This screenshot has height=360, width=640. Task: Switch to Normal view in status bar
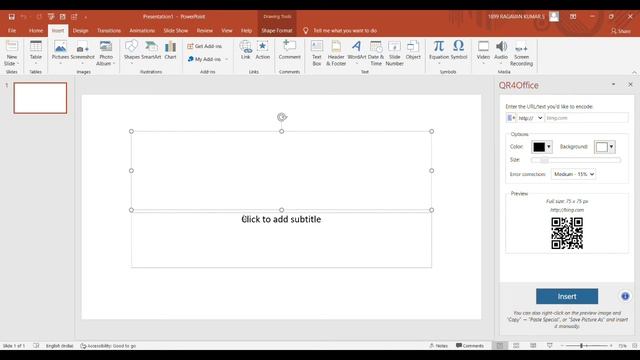pyautogui.click(x=500, y=346)
